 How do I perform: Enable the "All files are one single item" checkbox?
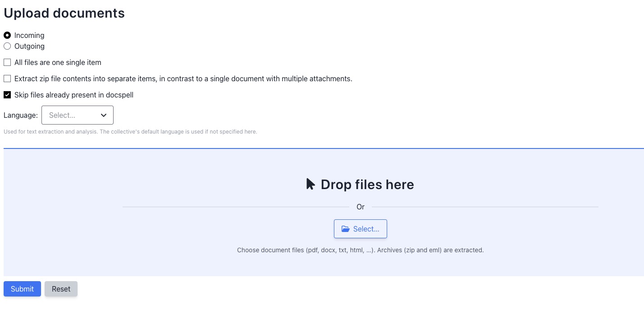point(7,62)
